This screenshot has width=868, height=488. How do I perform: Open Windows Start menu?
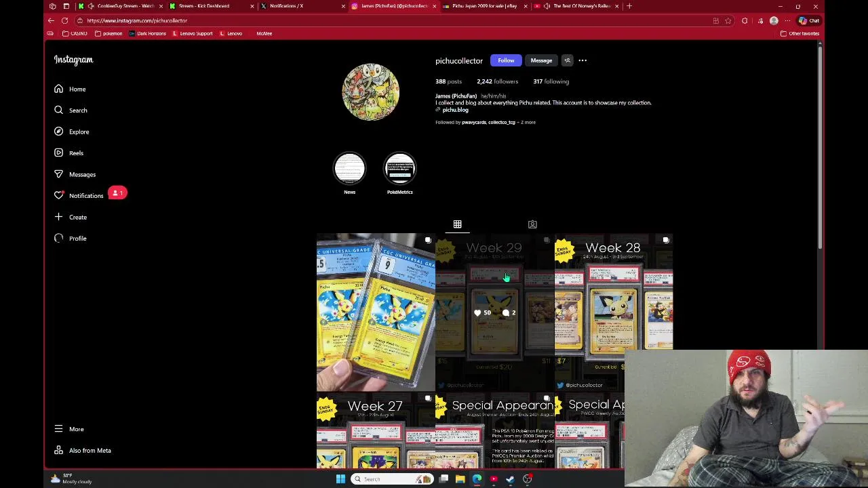(x=340, y=479)
